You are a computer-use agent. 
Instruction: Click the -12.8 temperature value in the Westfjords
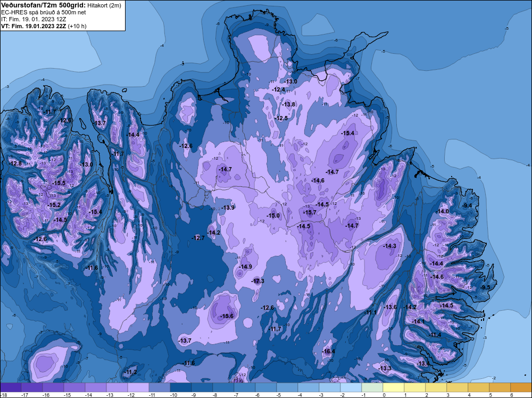click(x=15, y=163)
